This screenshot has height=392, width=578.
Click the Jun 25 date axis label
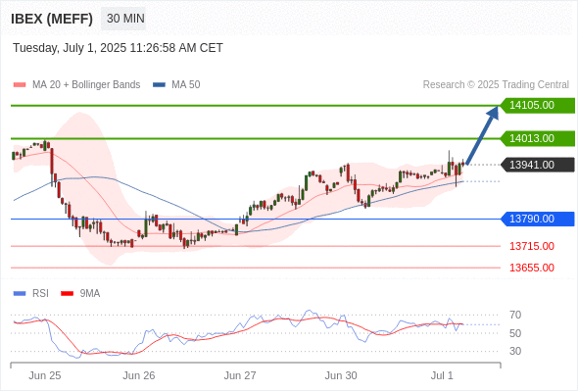(45, 375)
